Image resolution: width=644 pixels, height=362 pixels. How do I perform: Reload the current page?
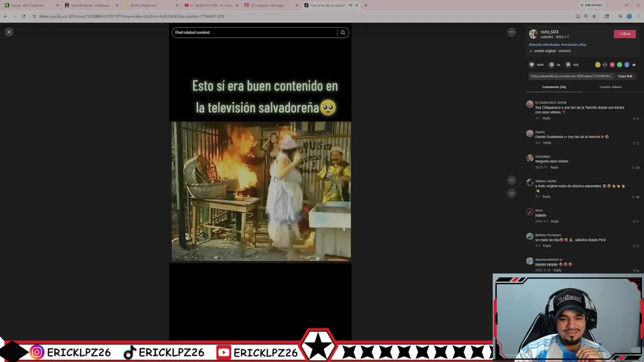24,17
